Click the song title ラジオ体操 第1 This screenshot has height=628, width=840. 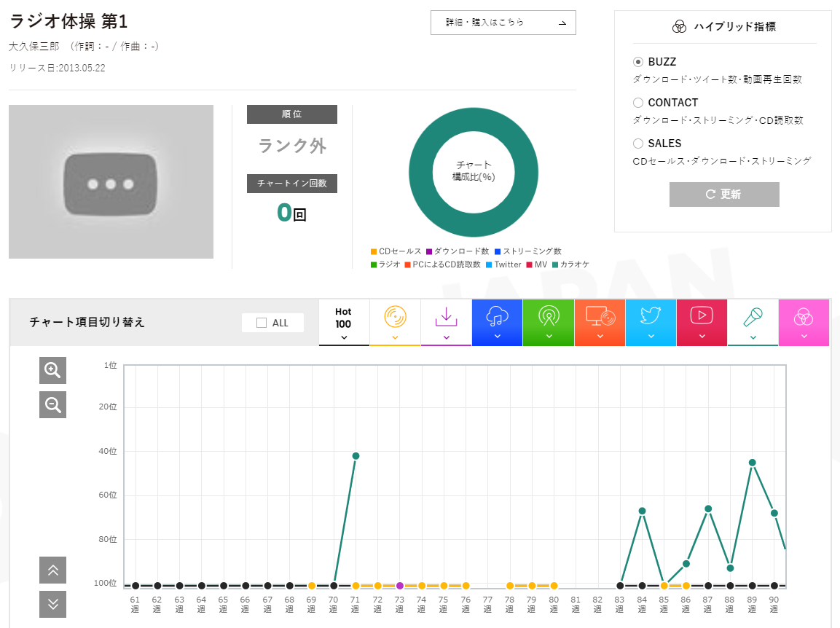68,21
